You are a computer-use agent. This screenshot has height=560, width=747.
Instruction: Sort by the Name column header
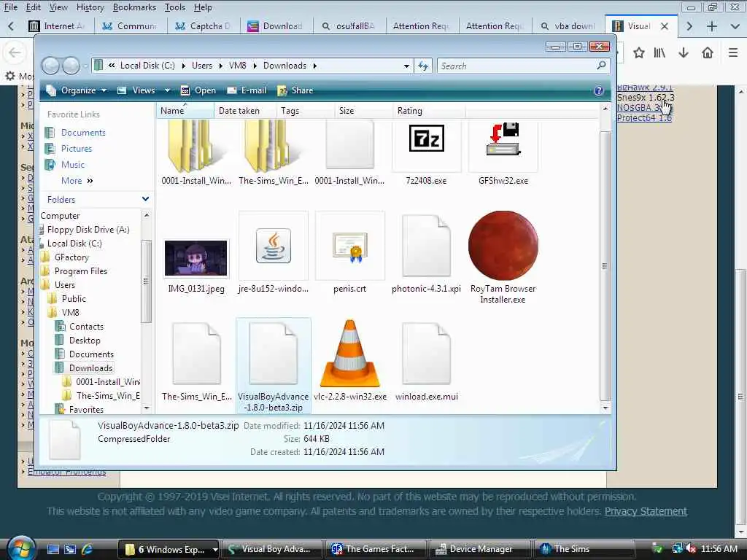(185, 111)
